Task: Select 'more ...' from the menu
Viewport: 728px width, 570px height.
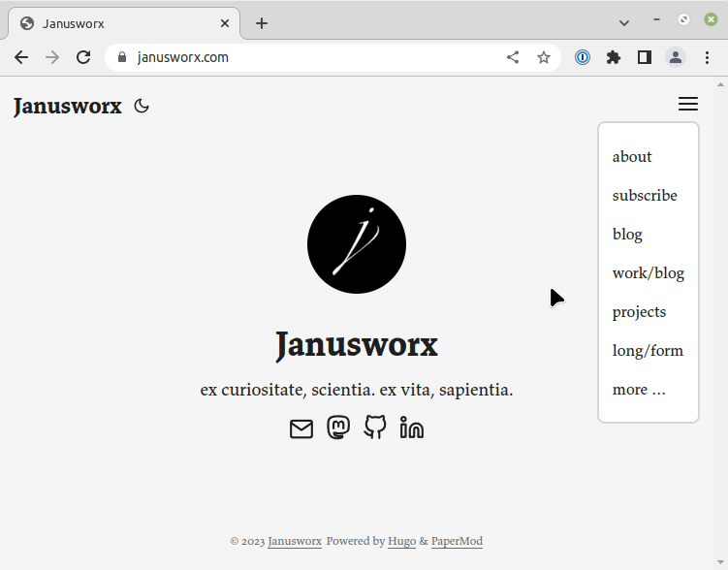Action: (639, 390)
